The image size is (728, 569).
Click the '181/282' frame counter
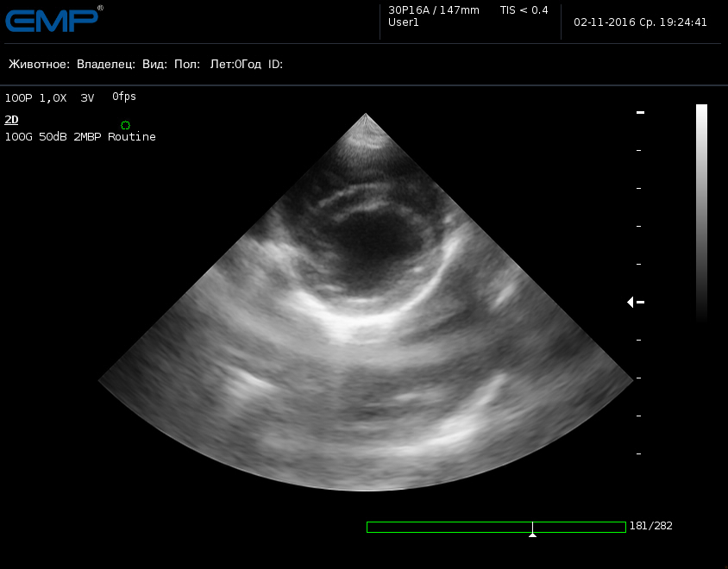[651, 526]
